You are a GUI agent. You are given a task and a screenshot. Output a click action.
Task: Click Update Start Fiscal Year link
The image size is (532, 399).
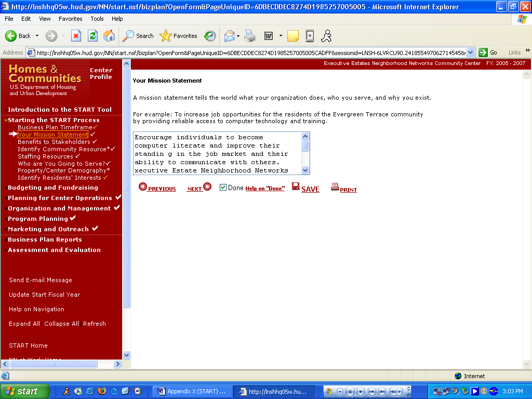(x=45, y=295)
